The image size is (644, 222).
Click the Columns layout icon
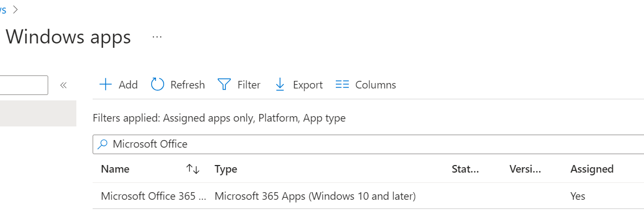342,85
